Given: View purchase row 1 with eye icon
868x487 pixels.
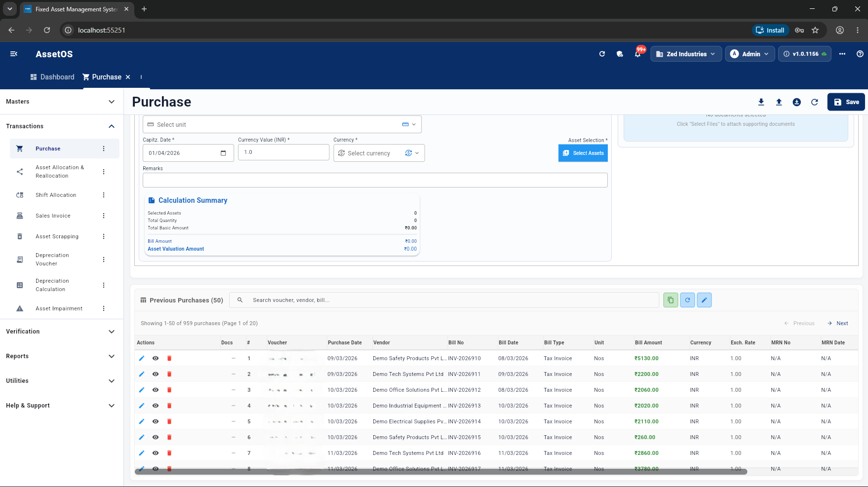Looking at the screenshot, I should pyautogui.click(x=156, y=358).
